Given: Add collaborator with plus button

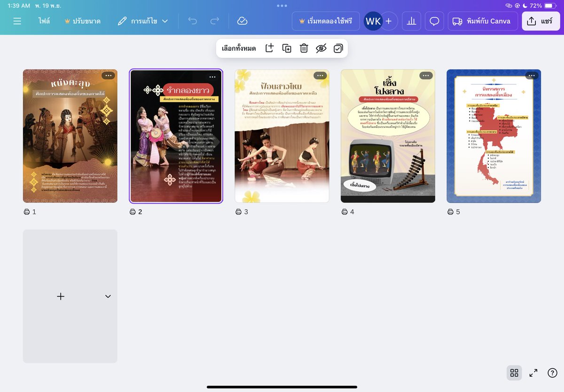Looking at the screenshot, I should pyautogui.click(x=389, y=21).
